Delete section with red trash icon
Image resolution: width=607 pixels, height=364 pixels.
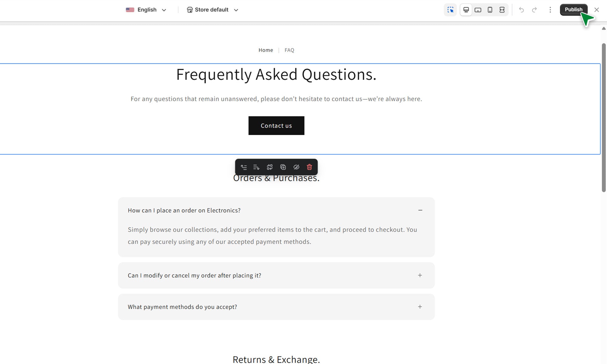[309, 167]
